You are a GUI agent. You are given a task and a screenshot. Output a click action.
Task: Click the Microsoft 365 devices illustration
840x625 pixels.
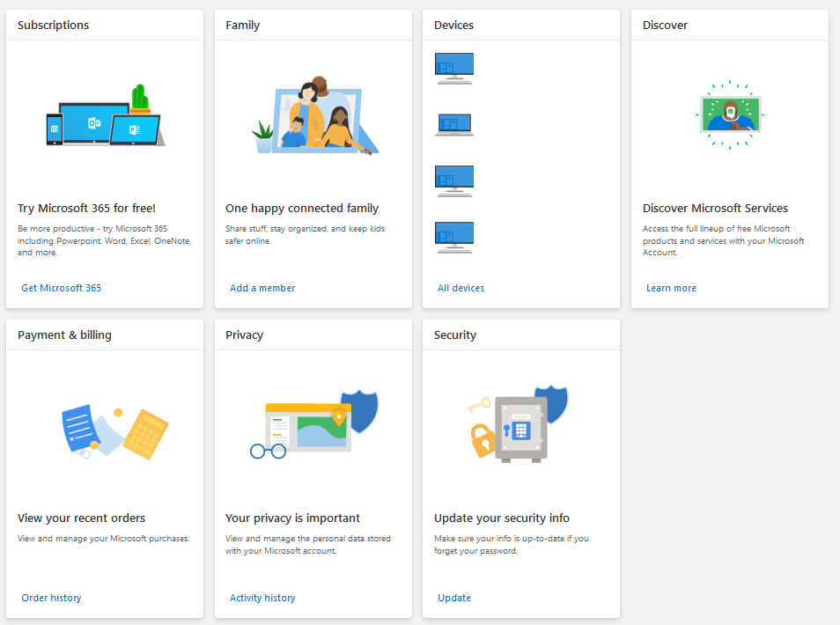pos(106,115)
